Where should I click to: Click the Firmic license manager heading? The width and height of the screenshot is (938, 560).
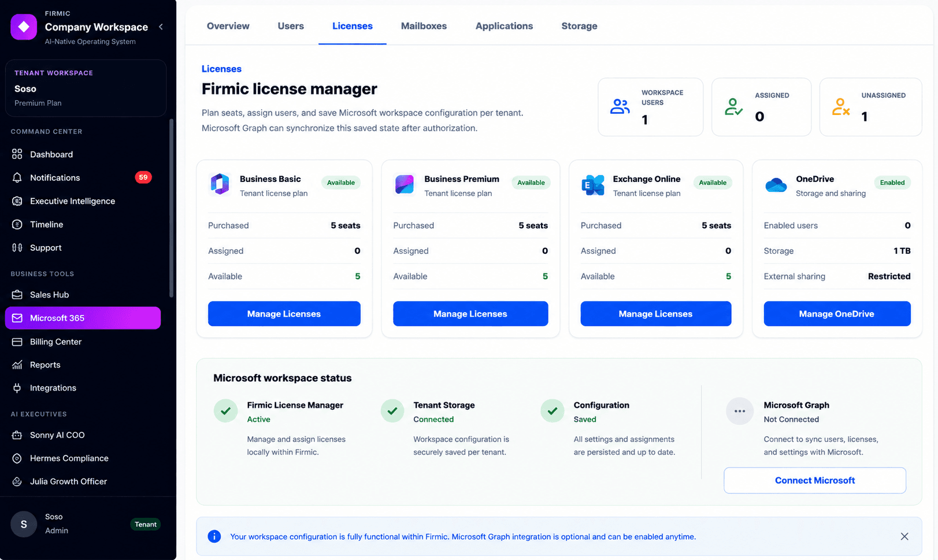click(x=289, y=89)
